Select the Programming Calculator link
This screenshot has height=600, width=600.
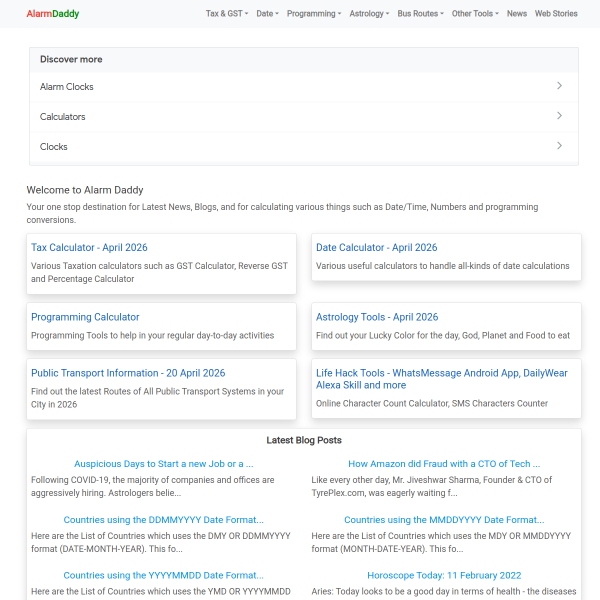coord(85,317)
